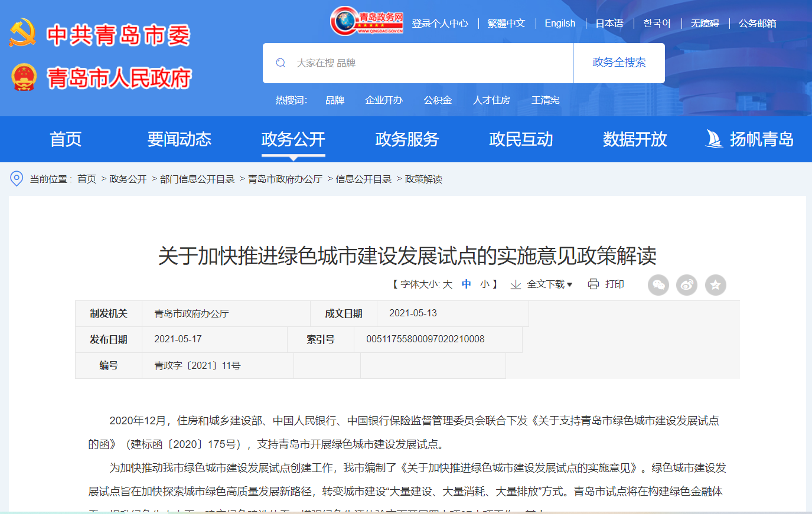Click the search magnifier in the search bar
812x514 pixels.
point(280,63)
